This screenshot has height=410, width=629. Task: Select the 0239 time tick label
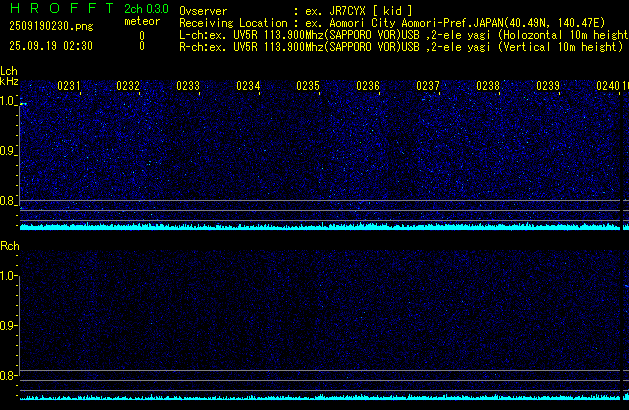pyautogui.click(x=548, y=86)
